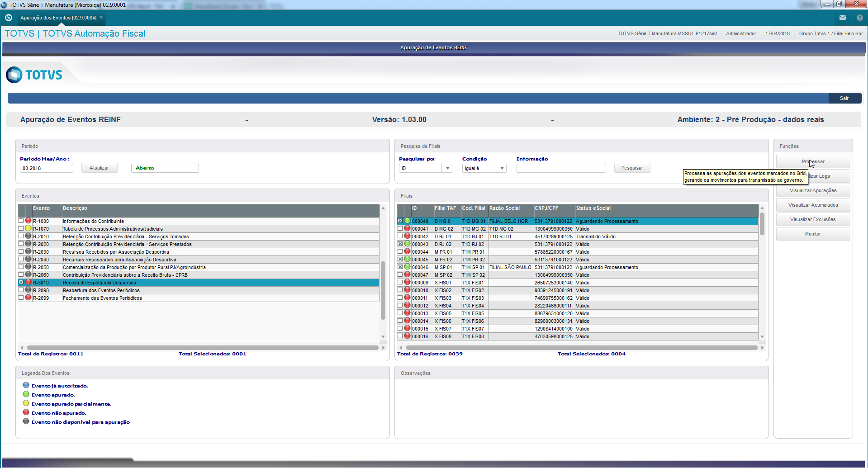Click Windows close button of TOTVS window

(x=856, y=4)
